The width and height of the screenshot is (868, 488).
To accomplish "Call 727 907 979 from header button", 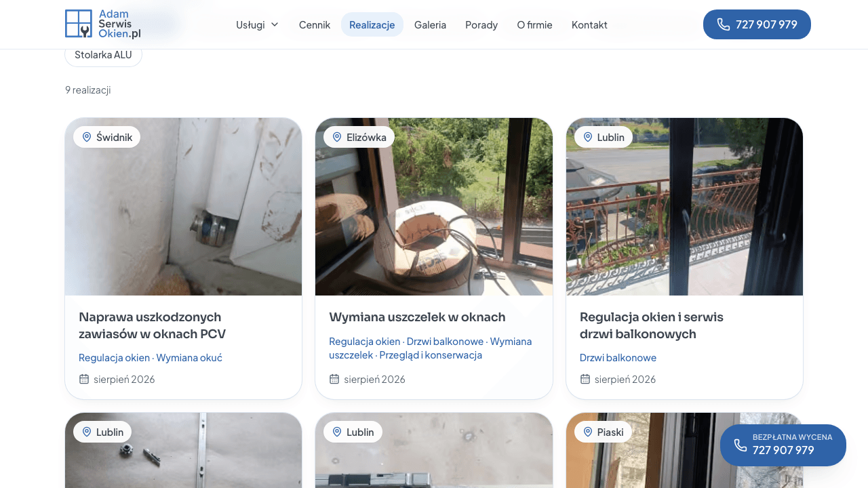I will [757, 24].
